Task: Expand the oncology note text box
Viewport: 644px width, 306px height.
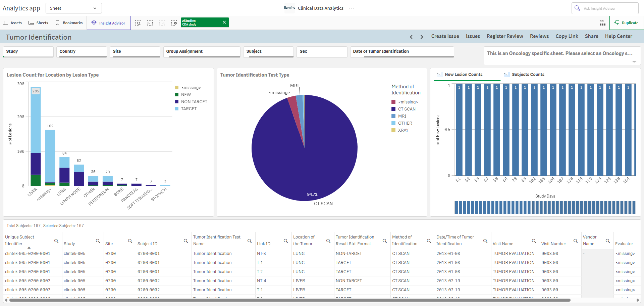Action: pos(634,62)
